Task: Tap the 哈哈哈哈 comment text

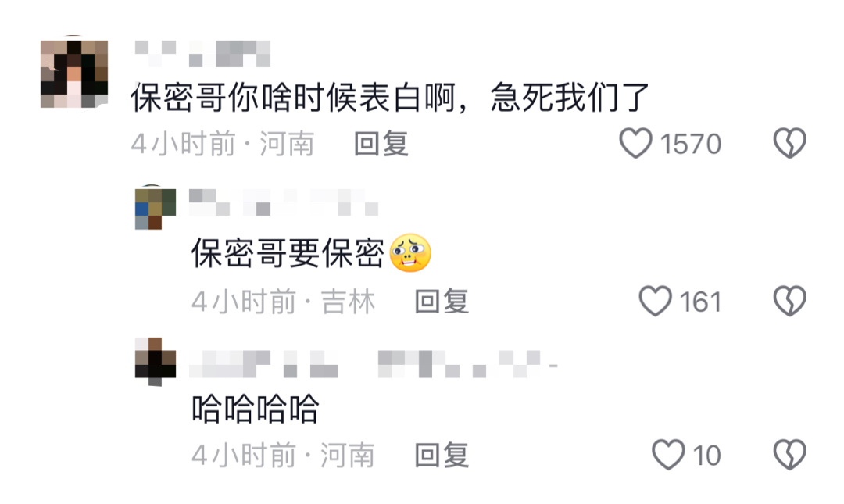Action: click(256, 409)
